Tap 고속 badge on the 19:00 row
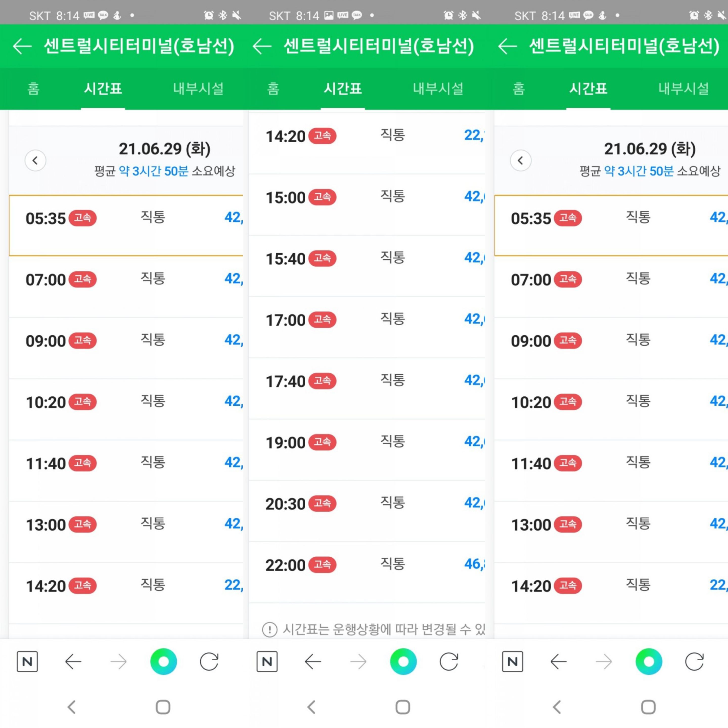Image resolution: width=728 pixels, height=728 pixels. tap(322, 442)
